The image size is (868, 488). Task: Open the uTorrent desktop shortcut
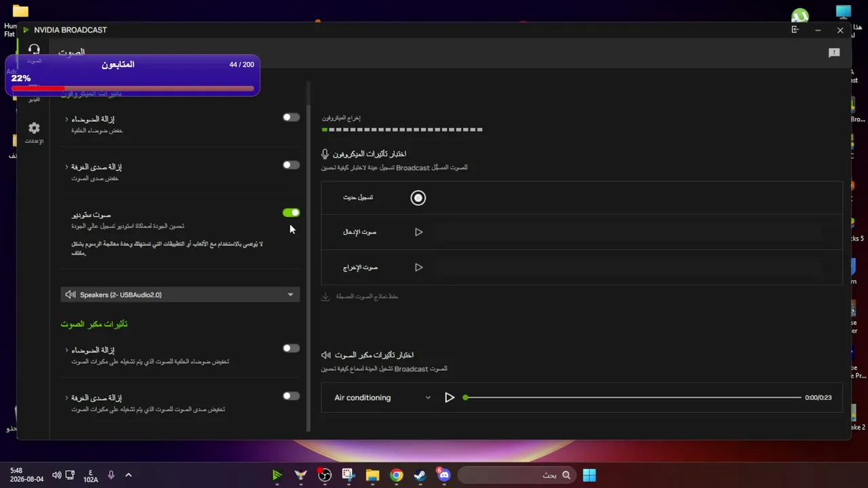click(800, 15)
